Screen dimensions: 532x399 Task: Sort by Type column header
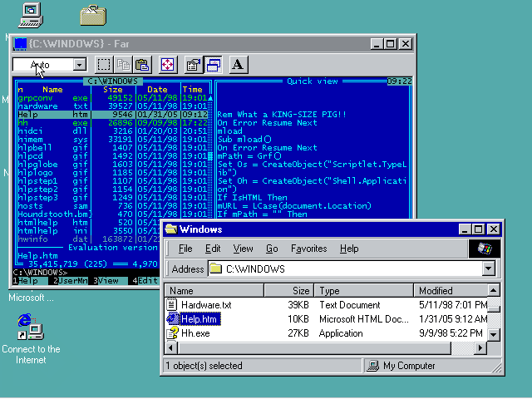click(364, 291)
